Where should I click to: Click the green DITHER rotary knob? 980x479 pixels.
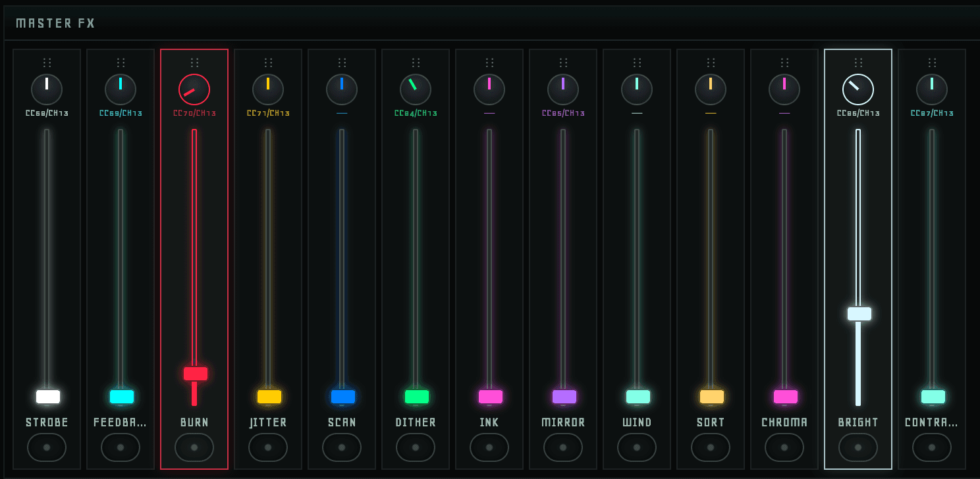click(416, 89)
